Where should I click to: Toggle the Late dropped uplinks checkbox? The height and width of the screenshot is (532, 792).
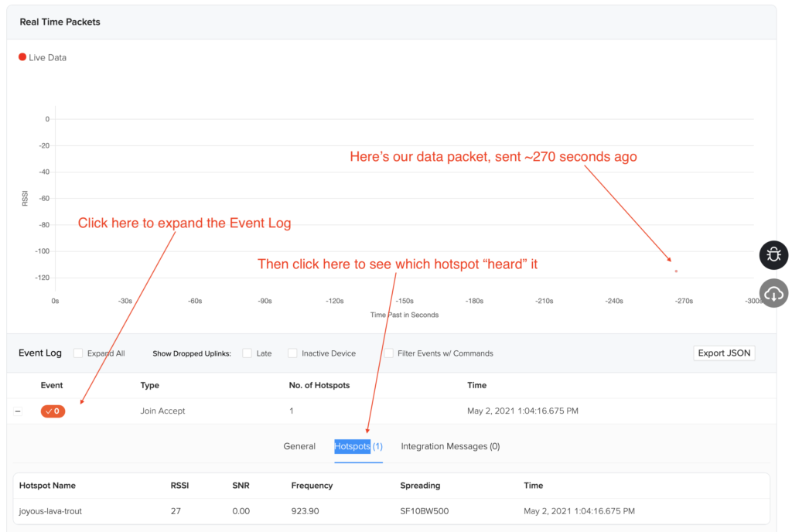coord(247,353)
